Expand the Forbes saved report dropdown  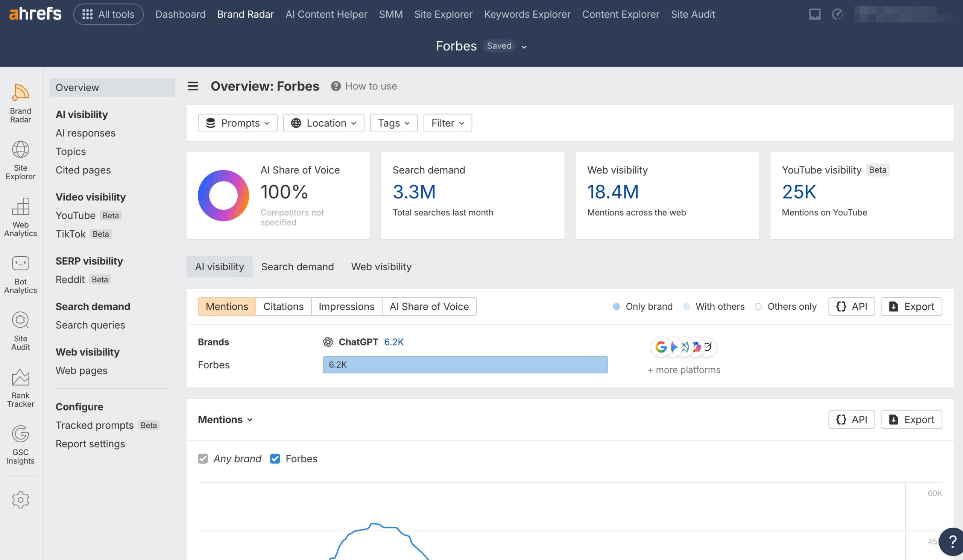(524, 47)
